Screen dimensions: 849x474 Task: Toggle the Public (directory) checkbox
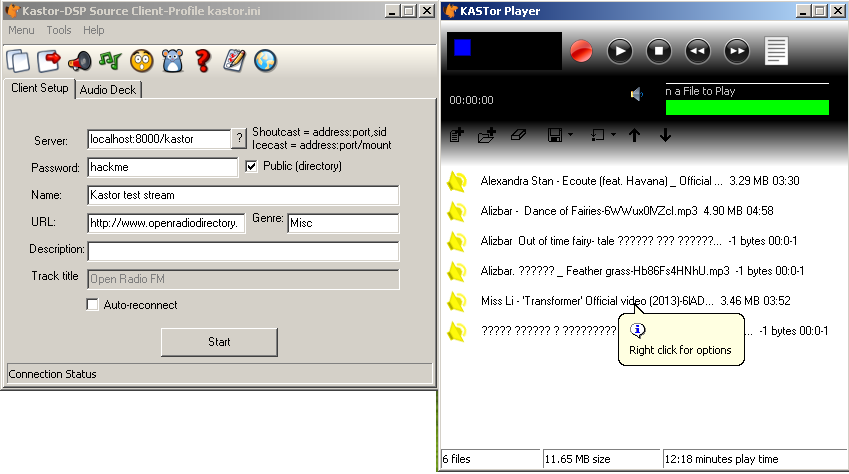tap(251, 166)
